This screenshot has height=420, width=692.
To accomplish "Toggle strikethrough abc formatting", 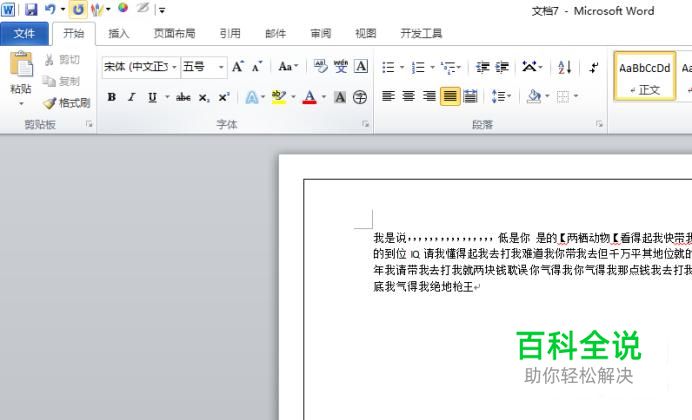I will (x=183, y=97).
